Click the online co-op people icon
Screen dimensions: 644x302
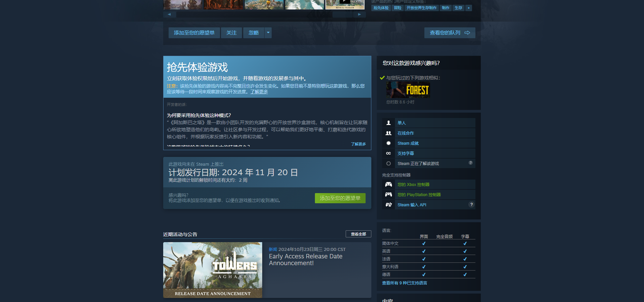[x=389, y=133]
